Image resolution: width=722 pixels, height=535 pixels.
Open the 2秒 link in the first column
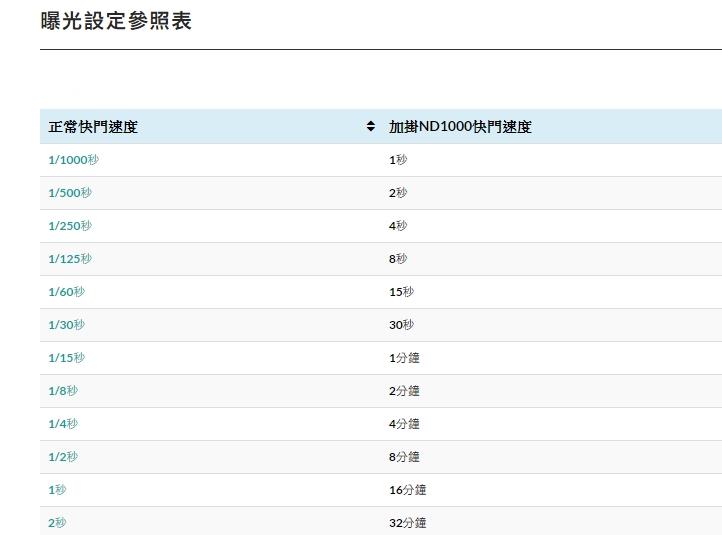(x=57, y=523)
